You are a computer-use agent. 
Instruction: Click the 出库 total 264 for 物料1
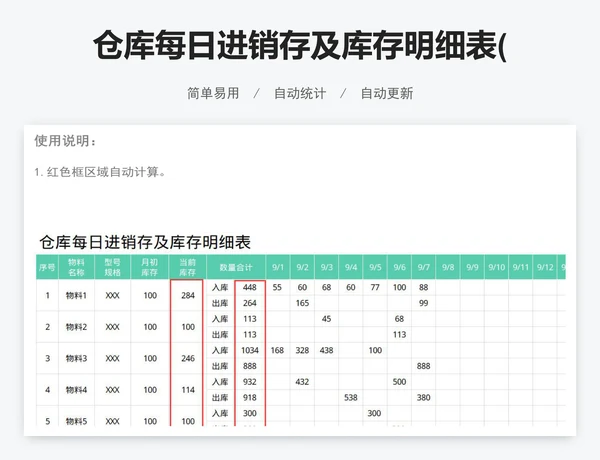coord(249,303)
